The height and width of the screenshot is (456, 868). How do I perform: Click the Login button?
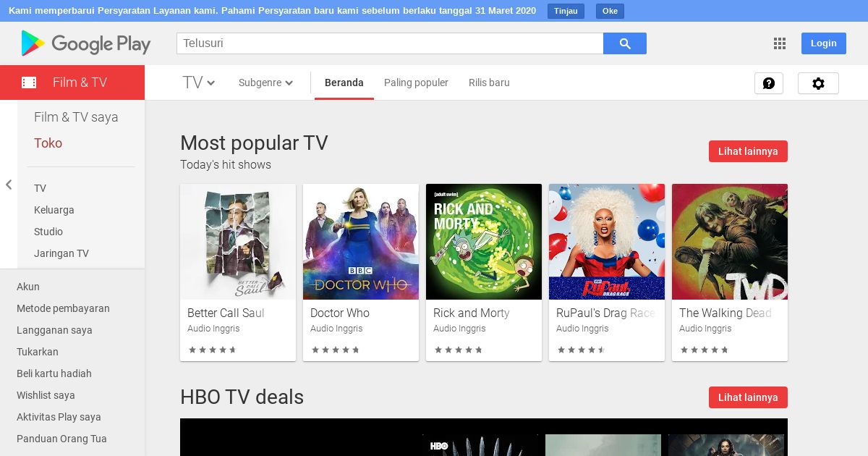(823, 43)
